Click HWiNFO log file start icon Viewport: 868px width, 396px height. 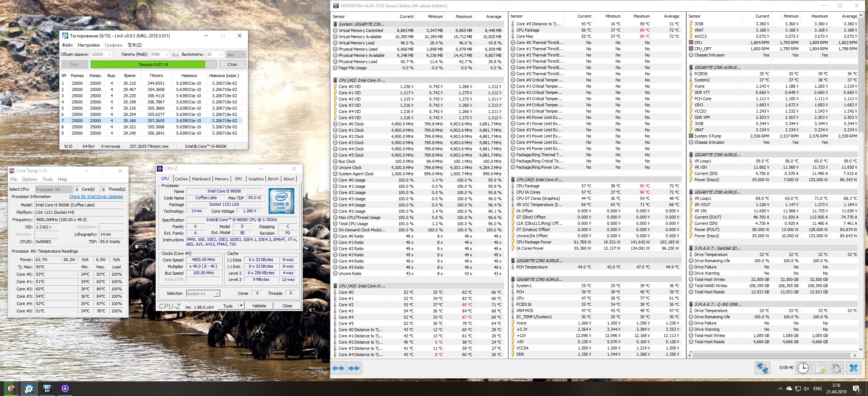820,368
